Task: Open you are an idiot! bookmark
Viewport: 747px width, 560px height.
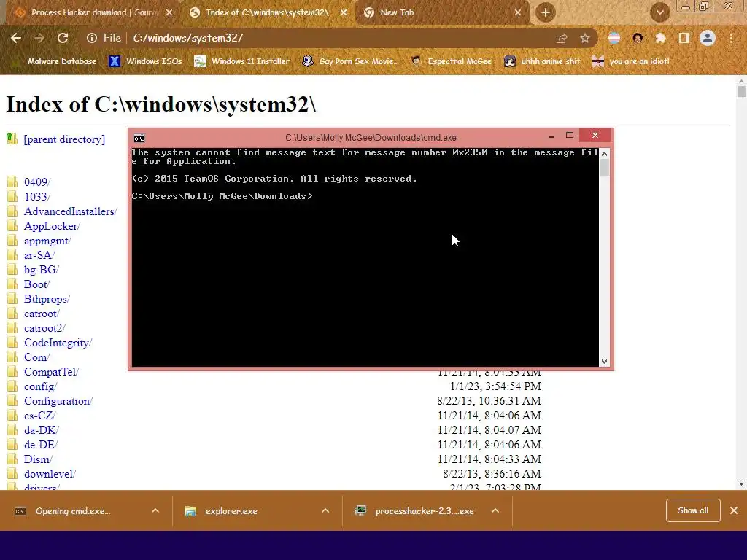Action: tap(630, 61)
